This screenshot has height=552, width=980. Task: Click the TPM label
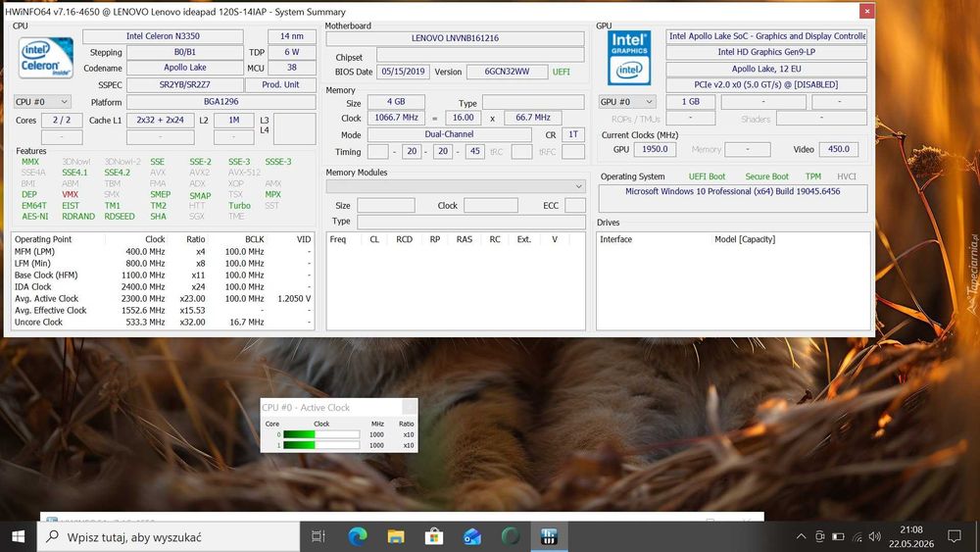(813, 176)
